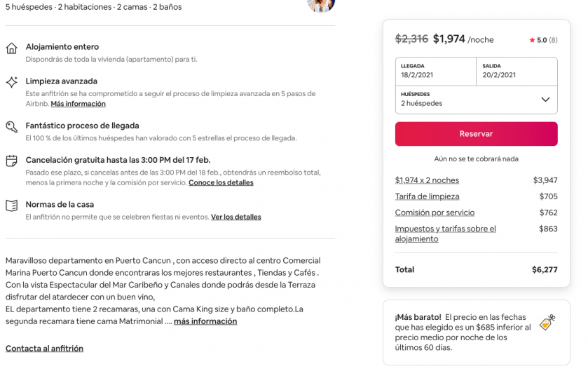This screenshot has width=588, height=376.
Task: Click the Comisión por servicio fee link
Action: click(435, 213)
